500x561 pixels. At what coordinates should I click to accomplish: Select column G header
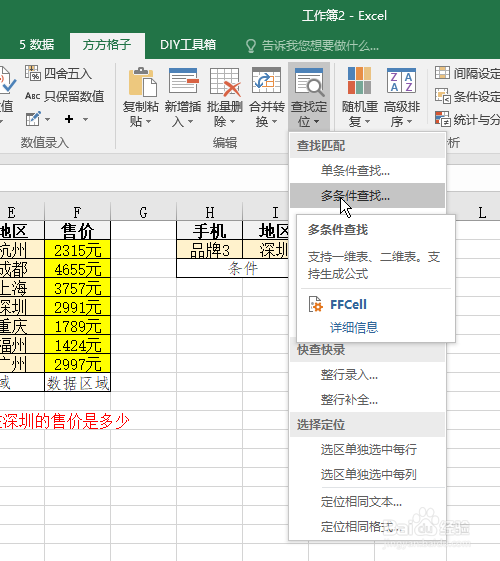click(143, 213)
